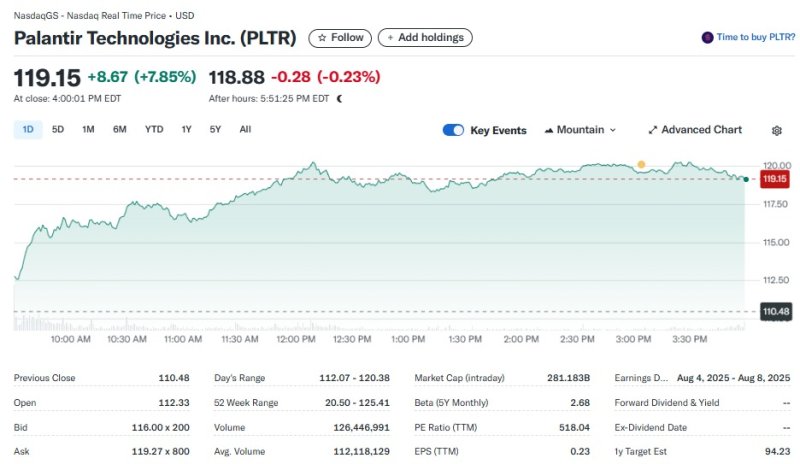
Task: Switch to the 5D time range
Action: (x=58, y=129)
